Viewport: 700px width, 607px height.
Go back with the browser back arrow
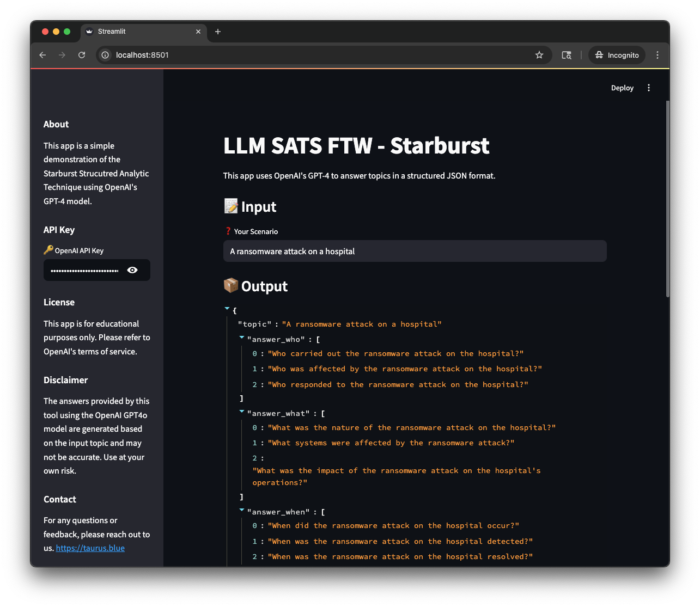coord(42,55)
